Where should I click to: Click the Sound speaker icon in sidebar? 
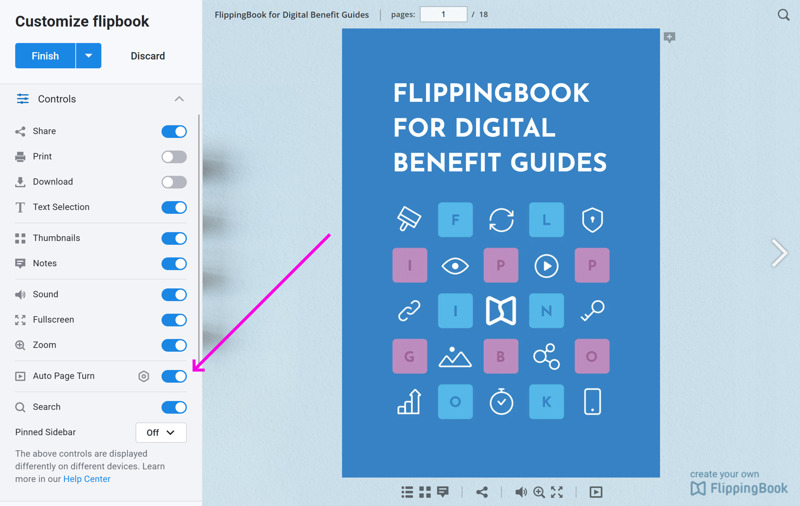pos(20,294)
